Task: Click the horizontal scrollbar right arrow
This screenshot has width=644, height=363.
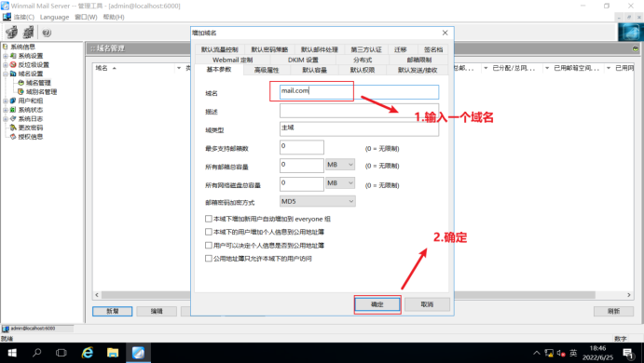Action: [x=629, y=295]
